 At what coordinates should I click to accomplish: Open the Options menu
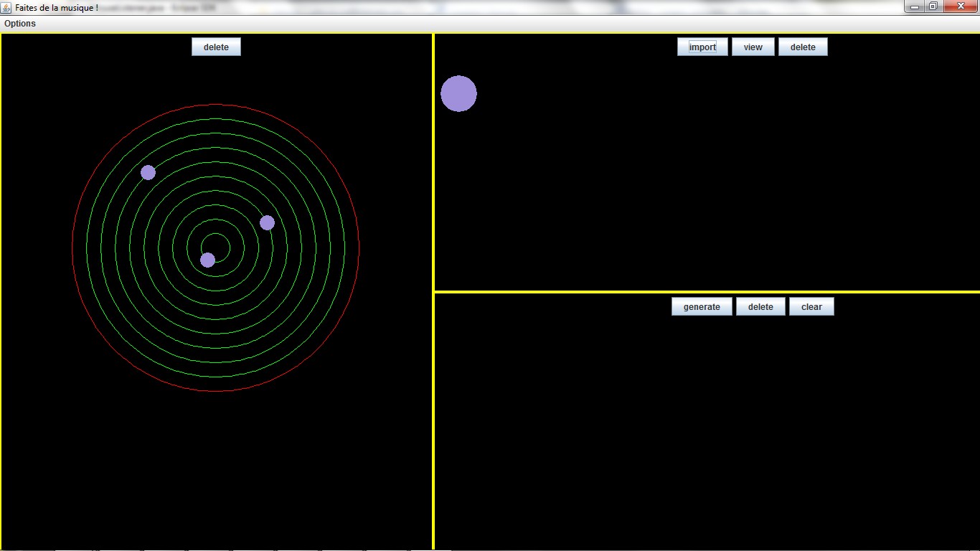coord(20,24)
